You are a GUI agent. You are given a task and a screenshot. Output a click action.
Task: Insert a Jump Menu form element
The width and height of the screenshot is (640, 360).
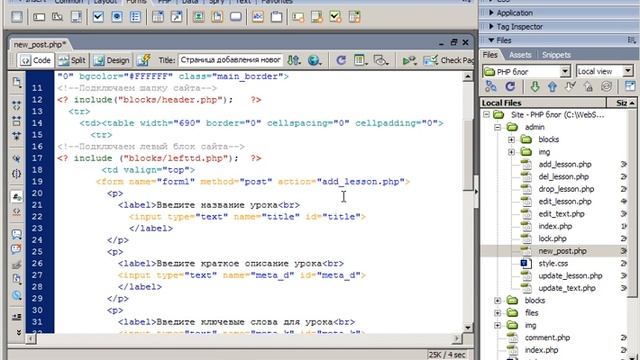177,17
